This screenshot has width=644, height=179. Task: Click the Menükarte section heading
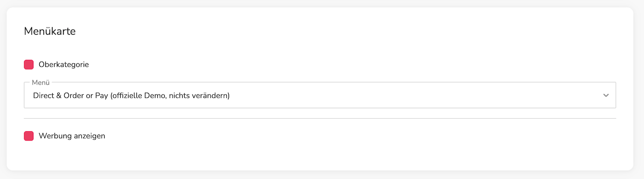pos(50,32)
